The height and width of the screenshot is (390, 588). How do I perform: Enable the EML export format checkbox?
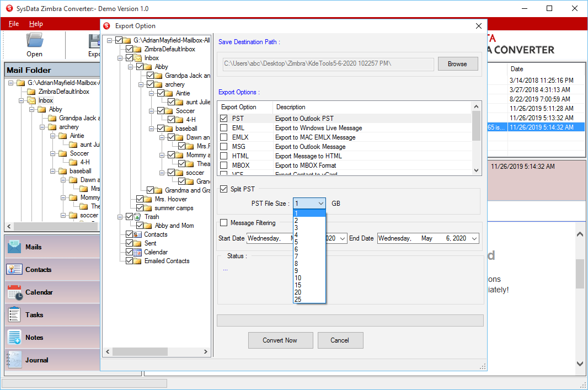pos(224,128)
